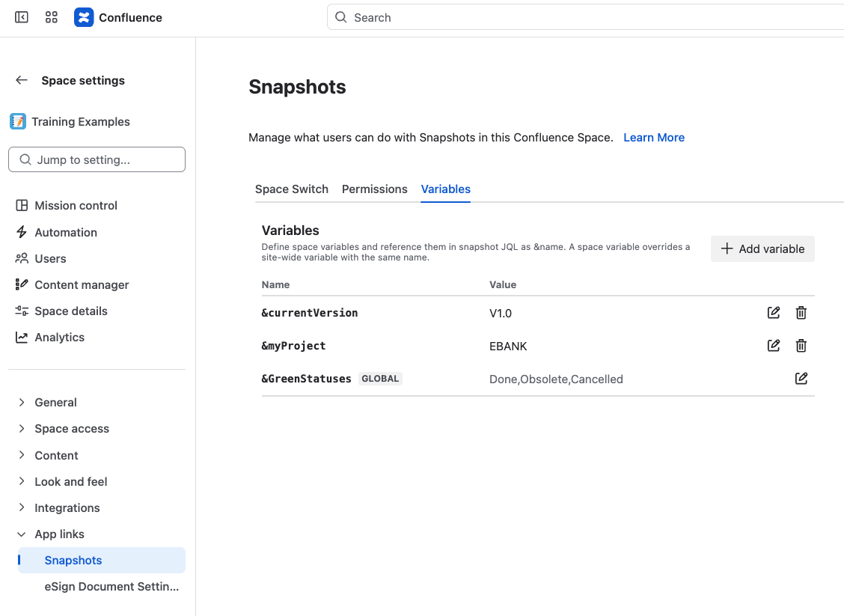This screenshot has width=844, height=616.
Task: Collapse the sidebar with the panel icon
Action: click(x=22, y=18)
